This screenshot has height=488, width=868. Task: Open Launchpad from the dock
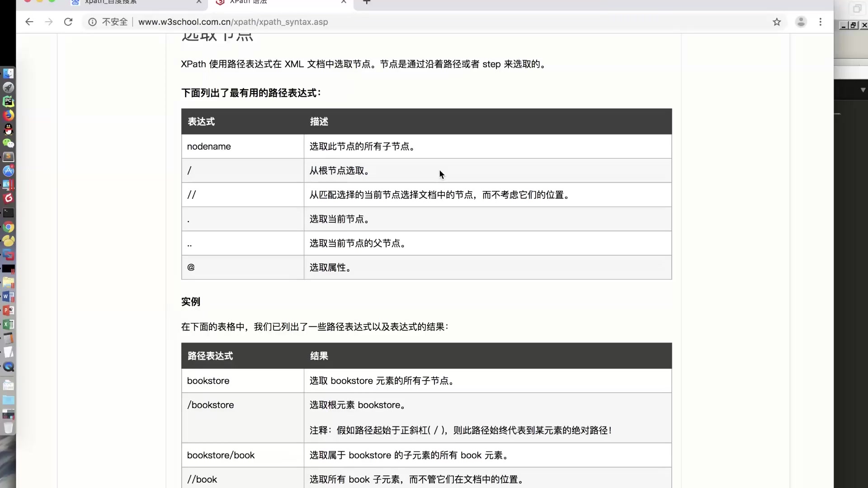[9, 87]
